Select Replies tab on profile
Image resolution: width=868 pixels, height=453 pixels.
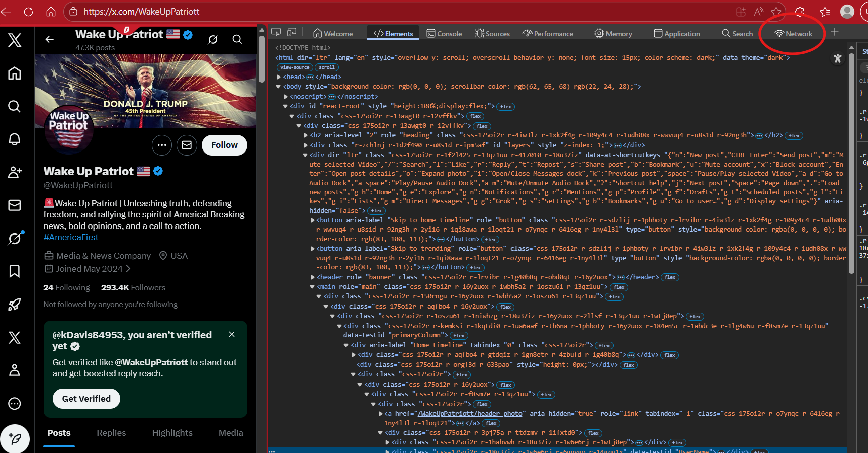point(111,433)
